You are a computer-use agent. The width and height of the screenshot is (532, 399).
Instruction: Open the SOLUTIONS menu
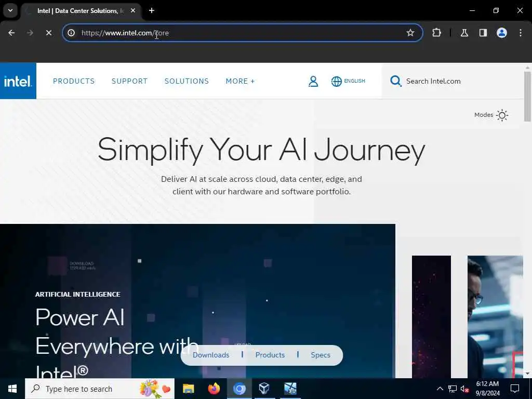(x=187, y=81)
